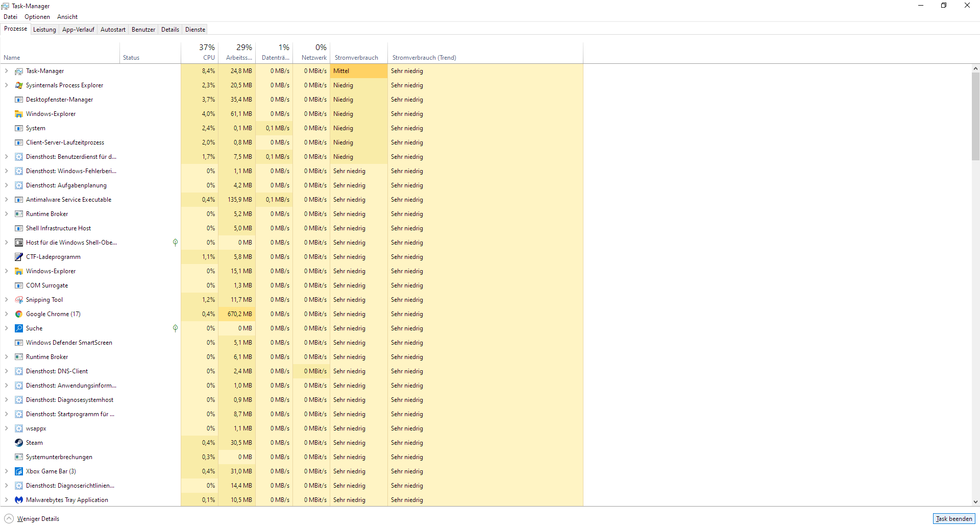Click the Shell Infrastructure Host icon
The width and height of the screenshot is (980, 527).
[x=19, y=228]
